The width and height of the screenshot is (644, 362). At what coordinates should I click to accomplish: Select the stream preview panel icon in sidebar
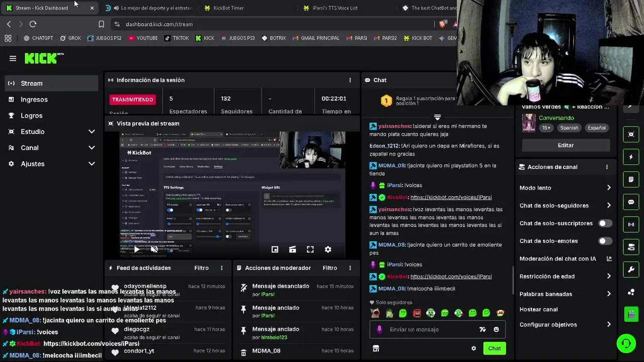coord(631,134)
